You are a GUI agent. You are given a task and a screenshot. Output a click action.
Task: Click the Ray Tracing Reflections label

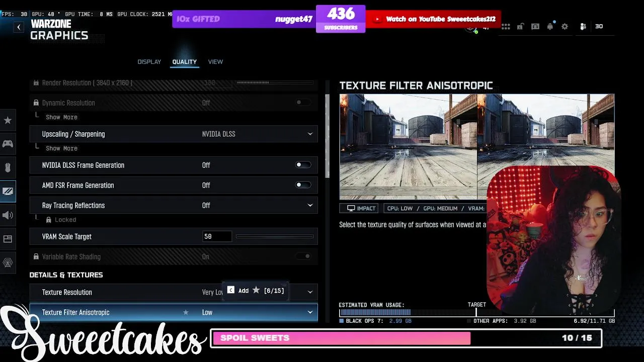coord(73,205)
